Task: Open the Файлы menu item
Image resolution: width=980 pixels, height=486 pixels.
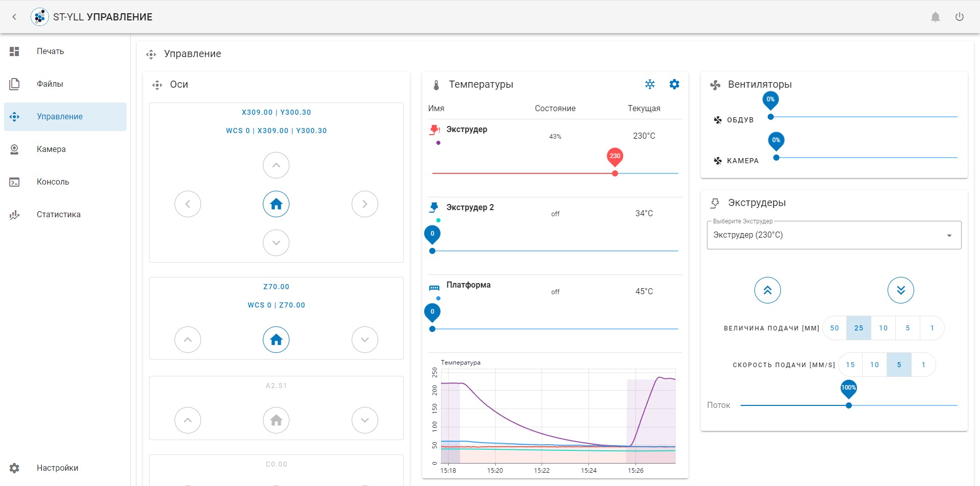Action: tap(65, 84)
